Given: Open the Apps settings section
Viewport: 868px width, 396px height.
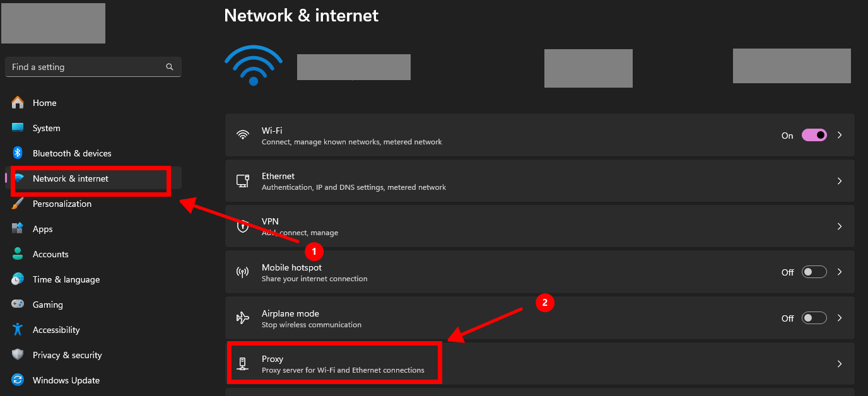Looking at the screenshot, I should pyautogui.click(x=42, y=229).
